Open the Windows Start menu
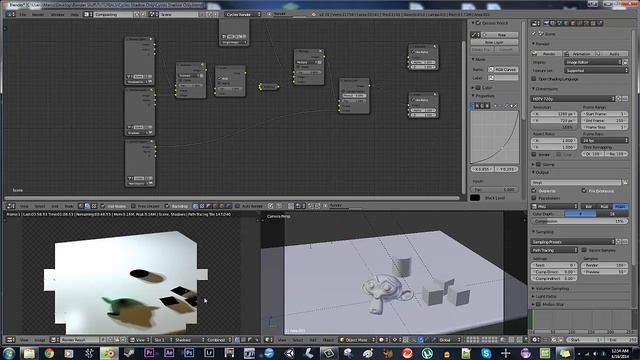Viewport: 640px width, 360px height. (9, 353)
